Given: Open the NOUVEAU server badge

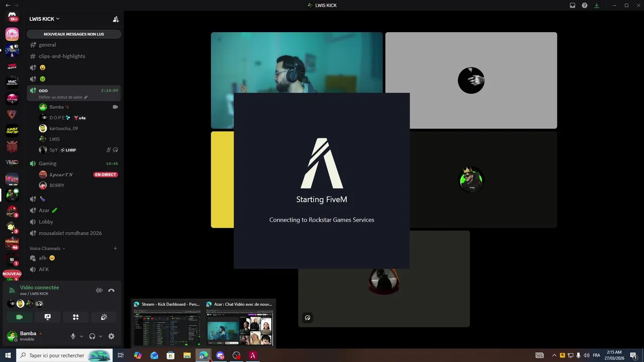Looking at the screenshot, I should coord(12,274).
